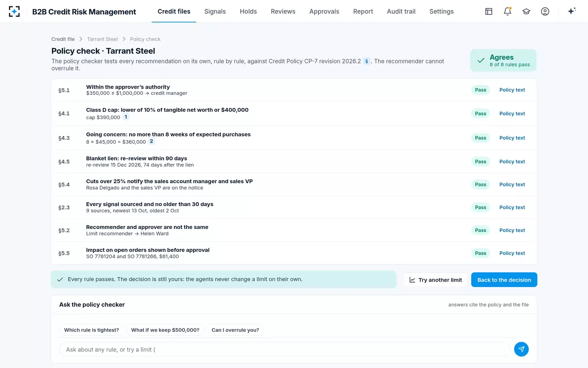Go to the Reviews tab
The image size is (588, 368).
283,11
